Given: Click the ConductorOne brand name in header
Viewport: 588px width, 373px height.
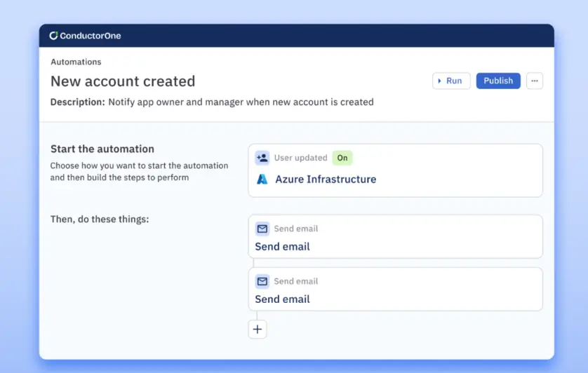Looking at the screenshot, I should pos(91,36).
